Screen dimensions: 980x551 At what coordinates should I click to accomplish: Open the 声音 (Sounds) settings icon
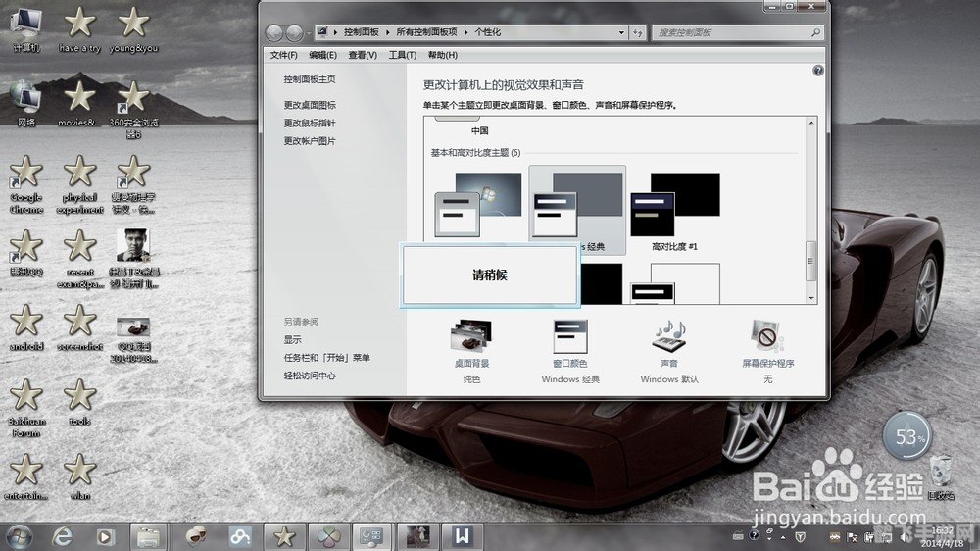pyautogui.click(x=669, y=338)
